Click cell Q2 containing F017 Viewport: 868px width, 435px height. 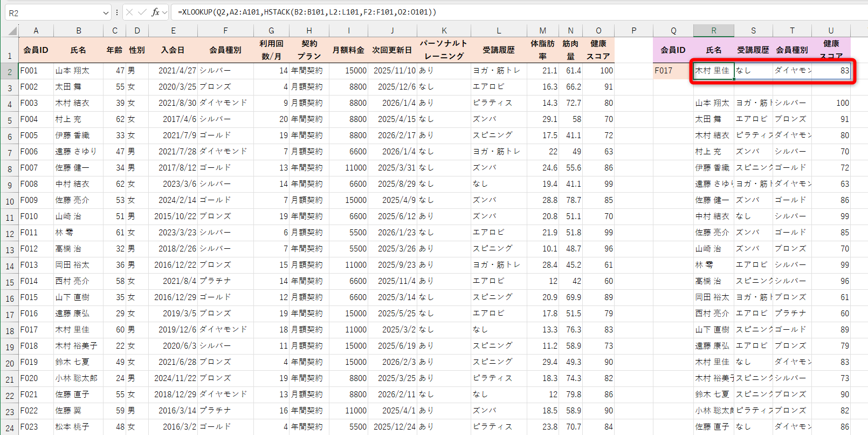(673, 71)
